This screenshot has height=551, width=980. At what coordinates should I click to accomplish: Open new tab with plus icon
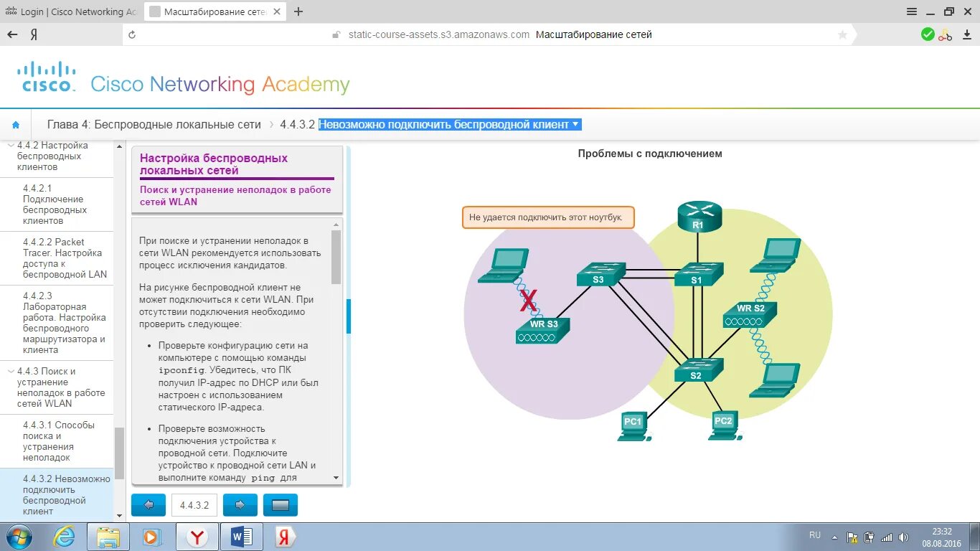click(x=298, y=11)
